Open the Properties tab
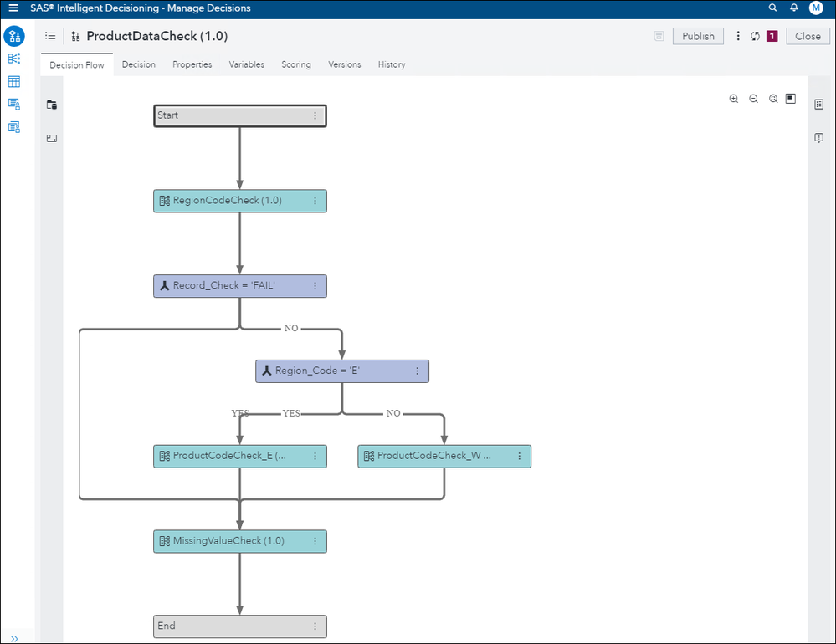The image size is (836, 644). click(192, 64)
